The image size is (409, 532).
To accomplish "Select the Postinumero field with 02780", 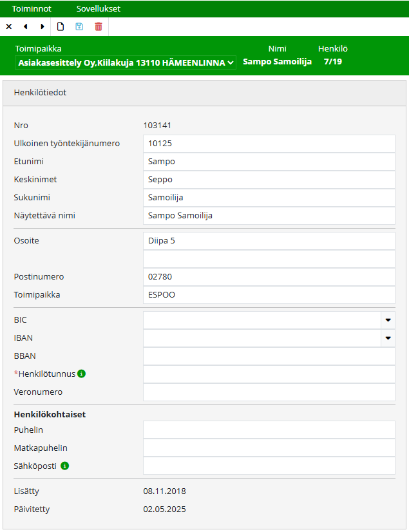I will point(269,277).
